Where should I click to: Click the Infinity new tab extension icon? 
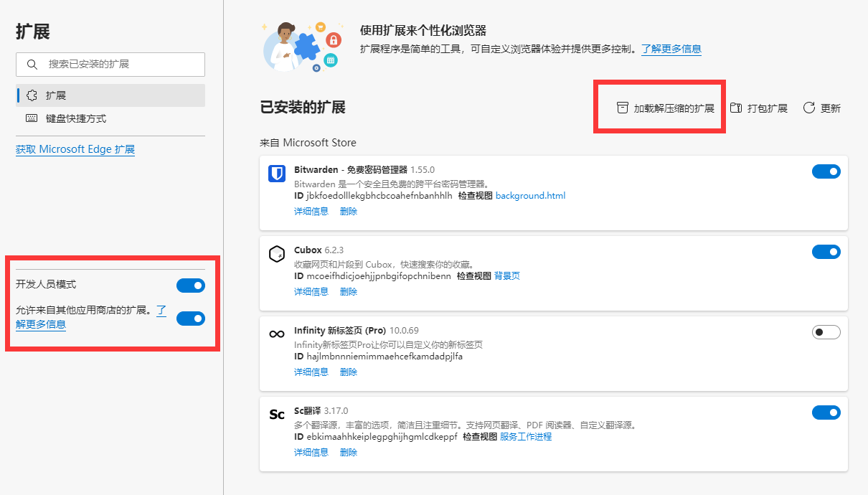(x=277, y=334)
